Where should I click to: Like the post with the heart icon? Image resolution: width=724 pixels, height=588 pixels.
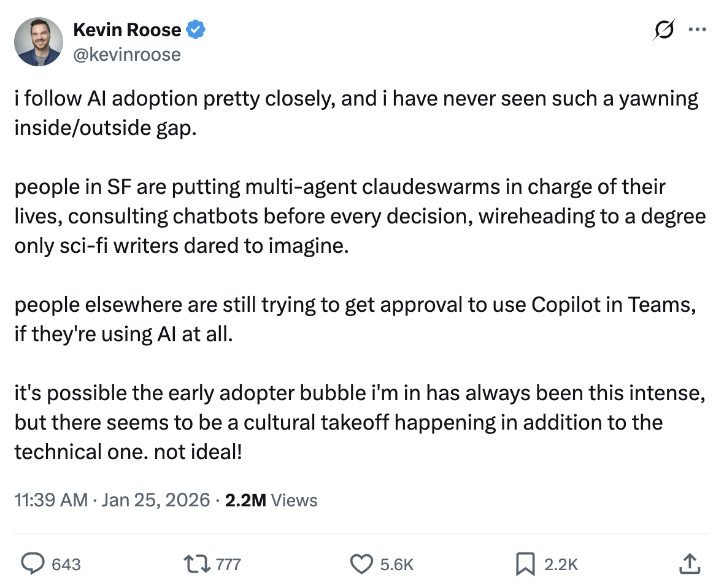point(361,563)
